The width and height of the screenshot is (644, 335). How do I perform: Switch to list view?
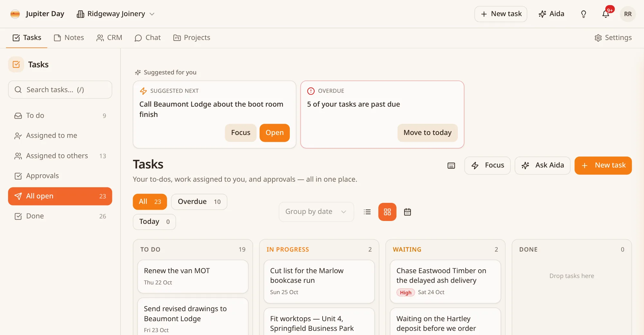tap(367, 212)
